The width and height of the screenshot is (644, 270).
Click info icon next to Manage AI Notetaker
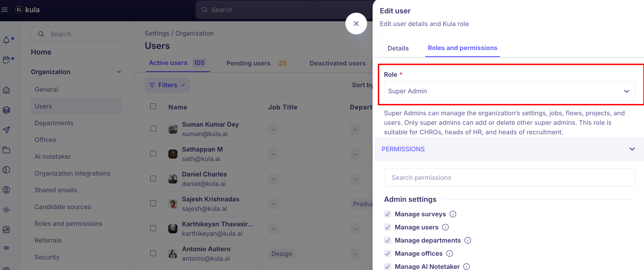pyautogui.click(x=467, y=267)
